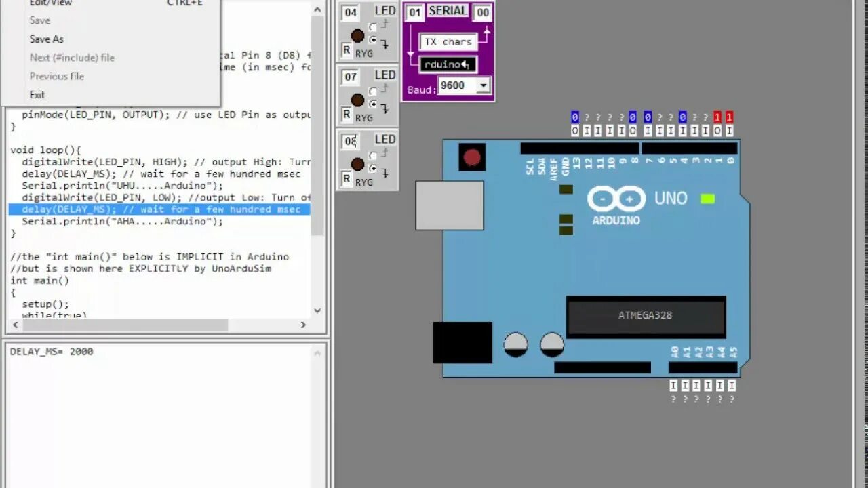Click the 'Serial.println("UHU.....Arduino");' line
Viewport: 868px width, 488px height.
pyautogui.click(x=122, y=186)
